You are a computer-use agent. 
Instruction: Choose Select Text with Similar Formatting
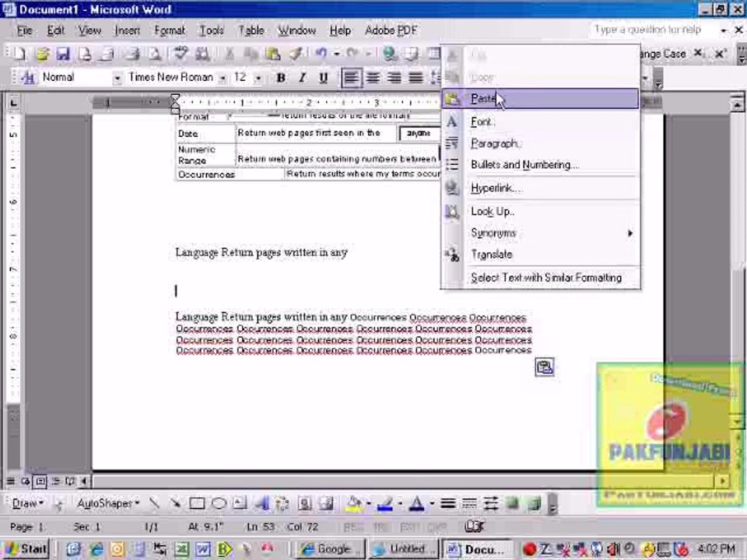[540, 278]
